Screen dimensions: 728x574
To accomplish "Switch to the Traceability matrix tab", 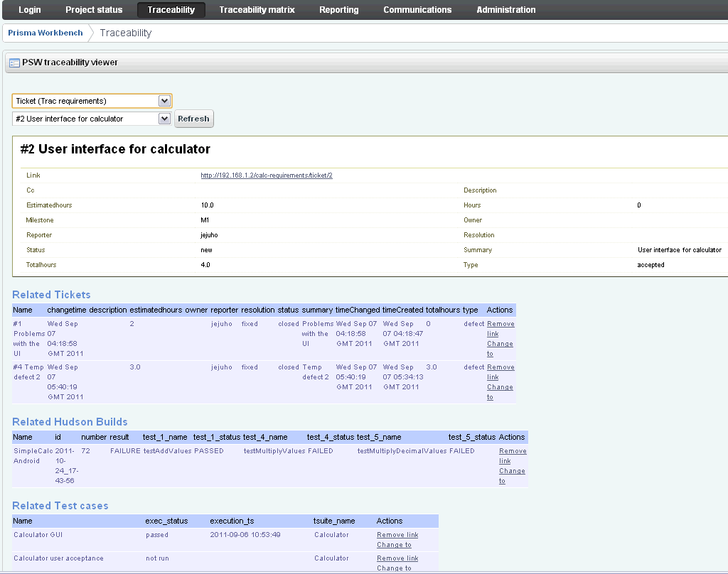I will pos(257,9).
